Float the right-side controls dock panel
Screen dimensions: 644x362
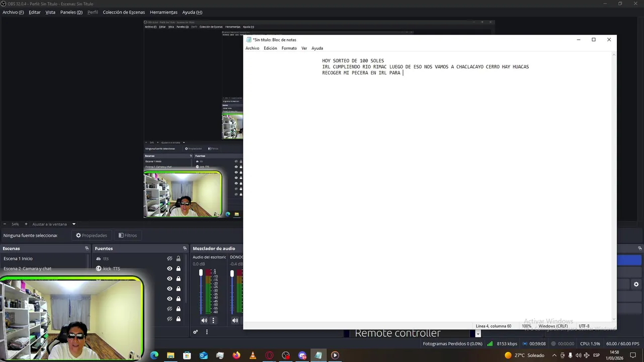[640, 248]
